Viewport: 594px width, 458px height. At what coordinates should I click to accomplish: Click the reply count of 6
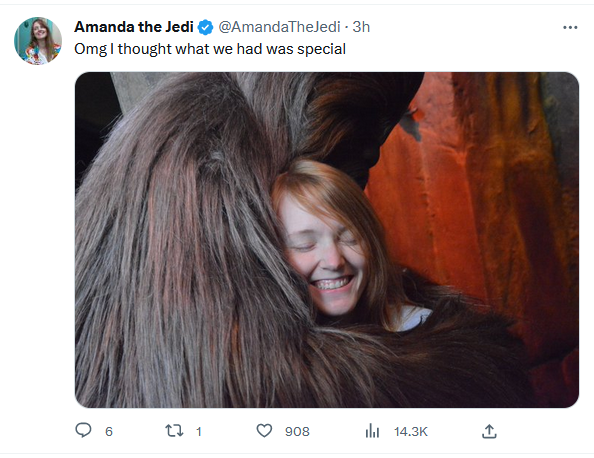pyautogui.click(x=109, y=431)
